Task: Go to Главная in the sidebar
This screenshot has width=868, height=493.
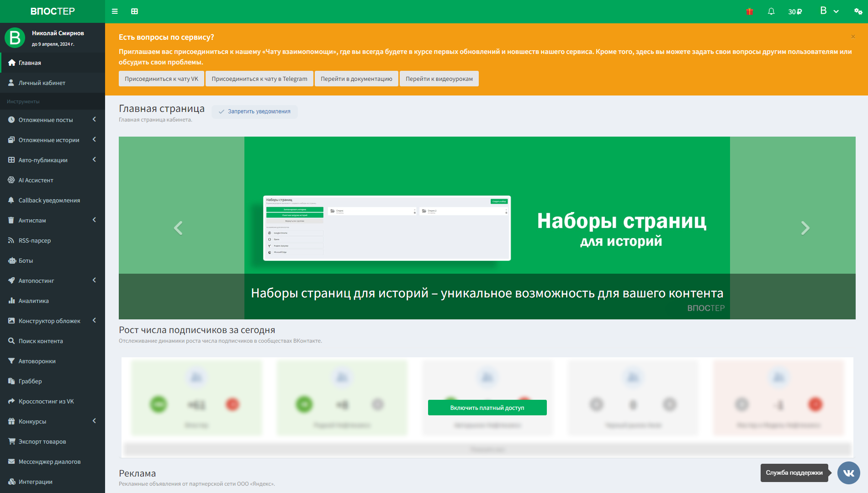Action: [29, 63]
